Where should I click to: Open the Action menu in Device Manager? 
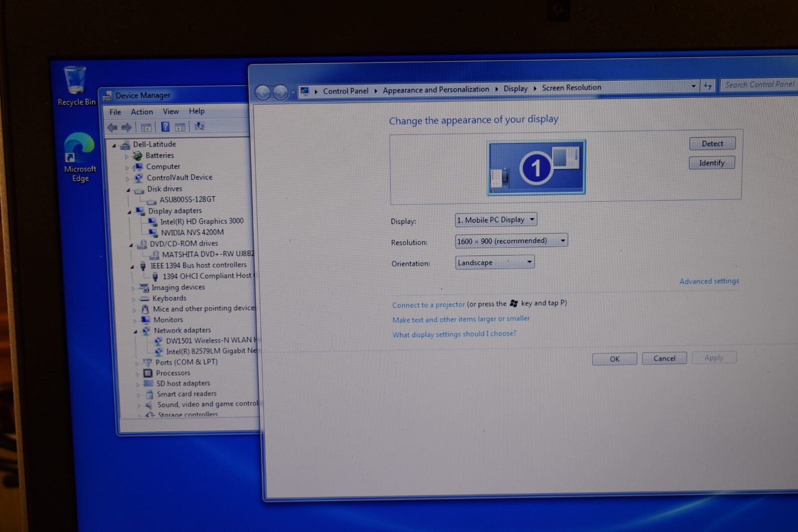(142, 112)
